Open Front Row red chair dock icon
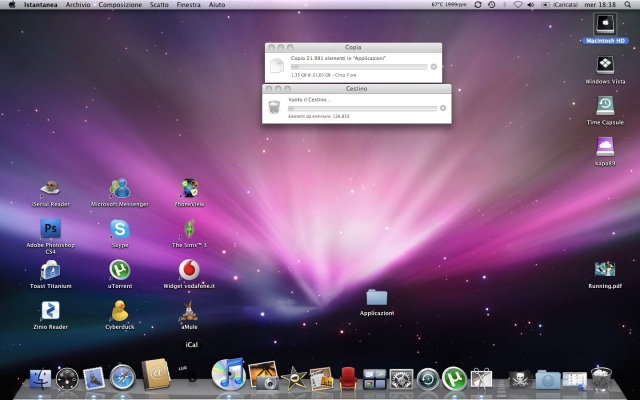 [348, 378]
